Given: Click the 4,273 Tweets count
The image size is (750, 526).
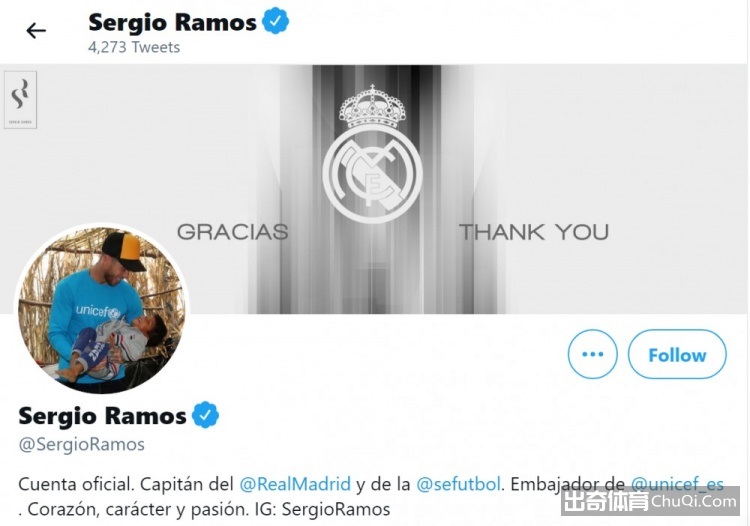Looking at the screenshot, I should pyautogui.click(x=134, y=47).
